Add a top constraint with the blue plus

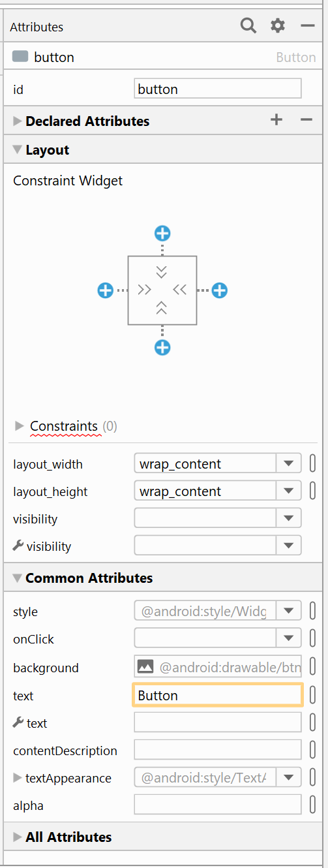pos(162,233)
